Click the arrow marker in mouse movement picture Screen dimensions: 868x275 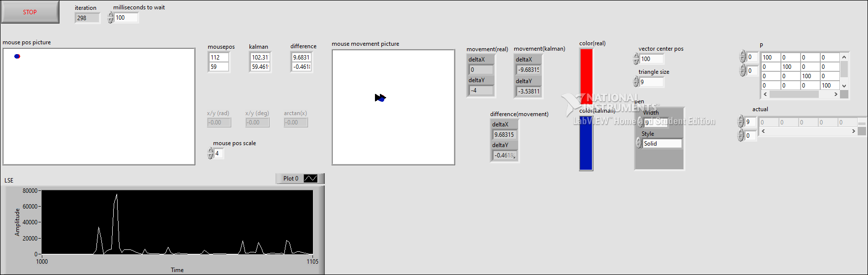point(380,98)
